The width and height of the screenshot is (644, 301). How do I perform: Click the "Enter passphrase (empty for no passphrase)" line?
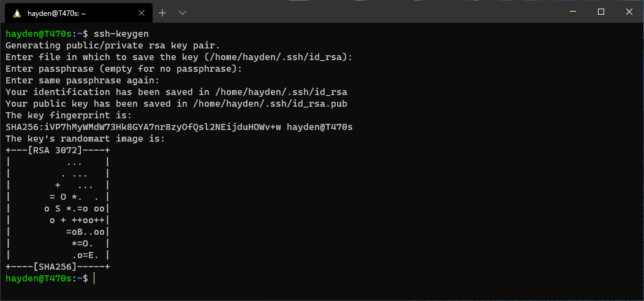[124, 69]
